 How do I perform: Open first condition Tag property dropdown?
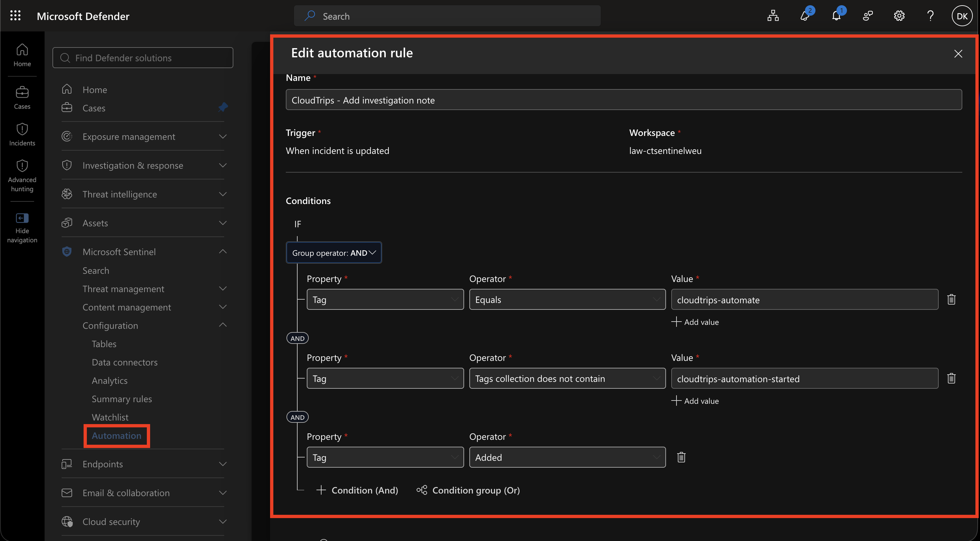[385, 300]
